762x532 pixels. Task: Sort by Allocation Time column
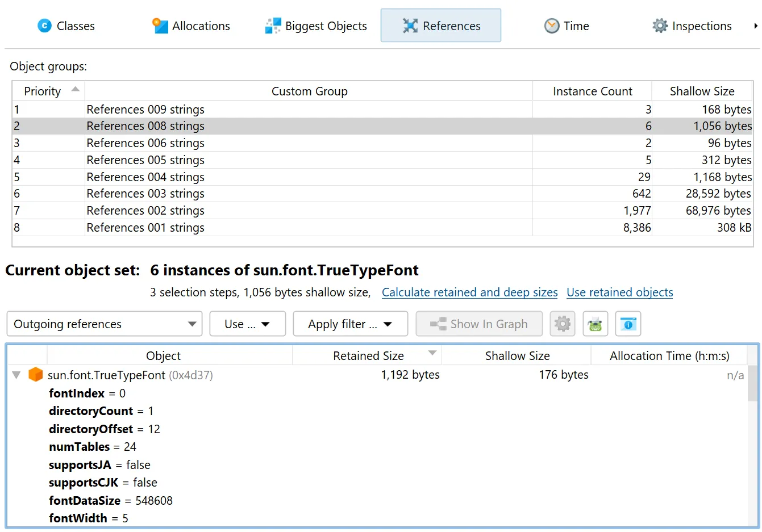coord(669,356)
